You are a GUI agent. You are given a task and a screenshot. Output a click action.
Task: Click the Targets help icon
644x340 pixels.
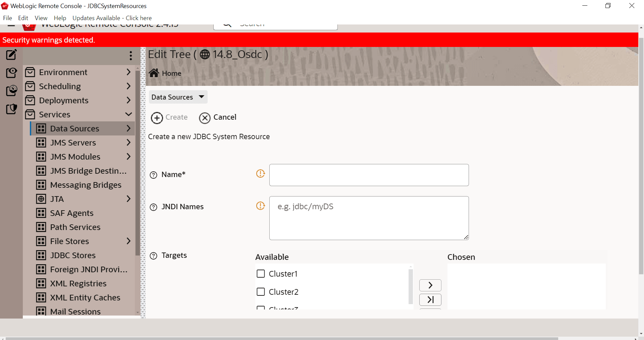click(x=153, y=256)
